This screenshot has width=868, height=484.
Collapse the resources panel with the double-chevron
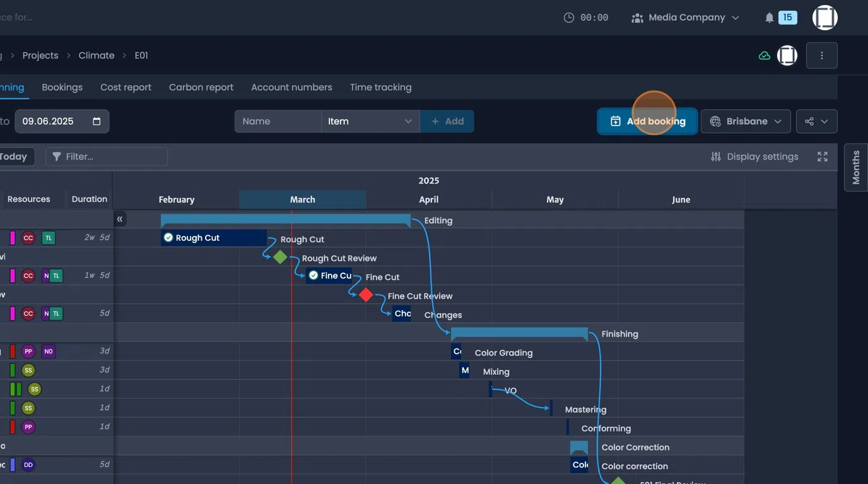(x=120, y=219)
